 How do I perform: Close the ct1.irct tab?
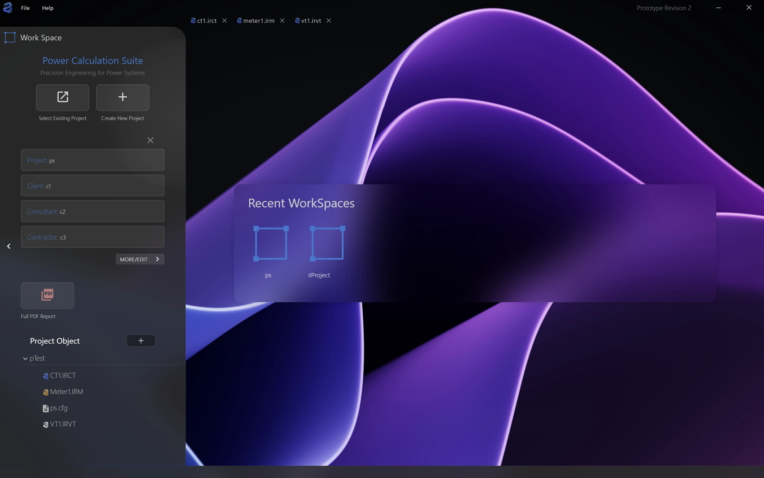click(x=224, y=20)
